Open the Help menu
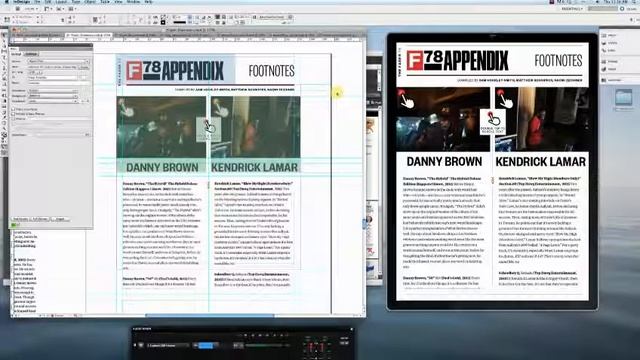Screen dimensions: 640x360 [149, 2]
